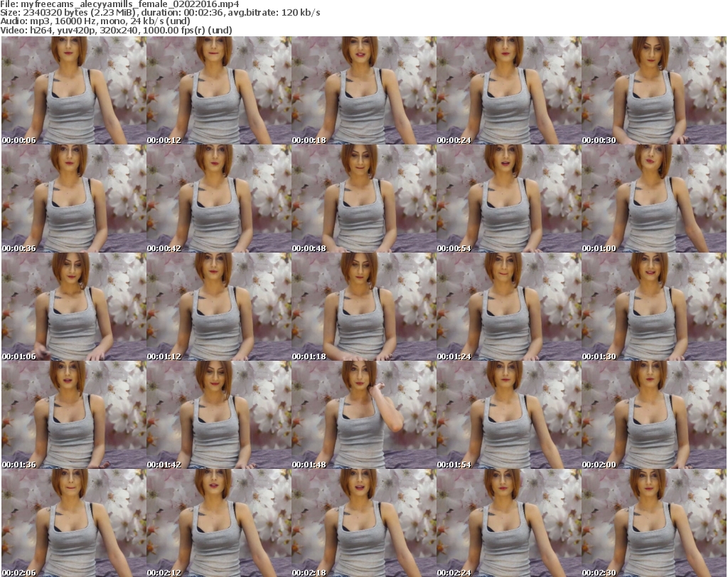Pick the frame stamped 00:01:18
Image resolution: width=728 pixels, height=577 pixels.
coord(364,307)
